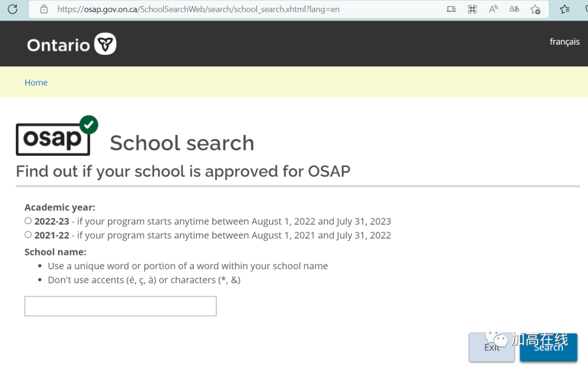Select the 2022-23 academic year option
This screenshot has width=588, height=365.
(28, 220)
